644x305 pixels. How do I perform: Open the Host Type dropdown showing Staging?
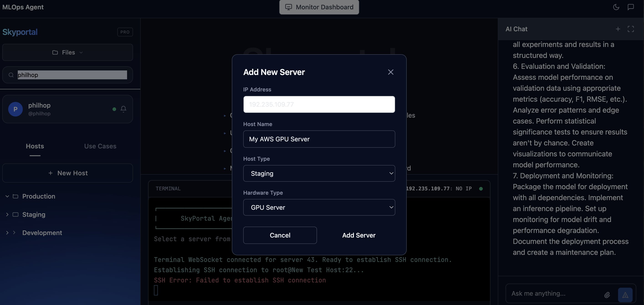click(319, 173)
